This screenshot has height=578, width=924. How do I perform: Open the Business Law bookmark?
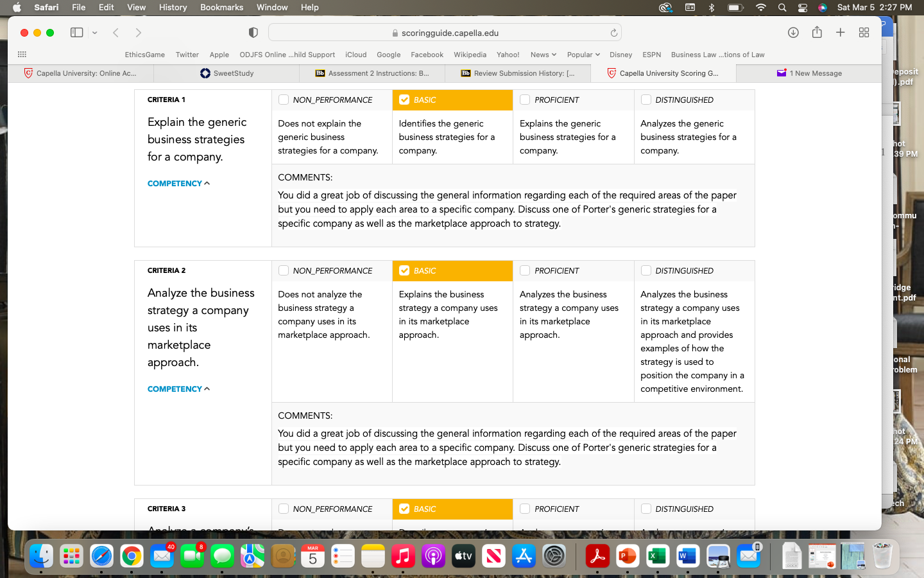click(718, 55)
